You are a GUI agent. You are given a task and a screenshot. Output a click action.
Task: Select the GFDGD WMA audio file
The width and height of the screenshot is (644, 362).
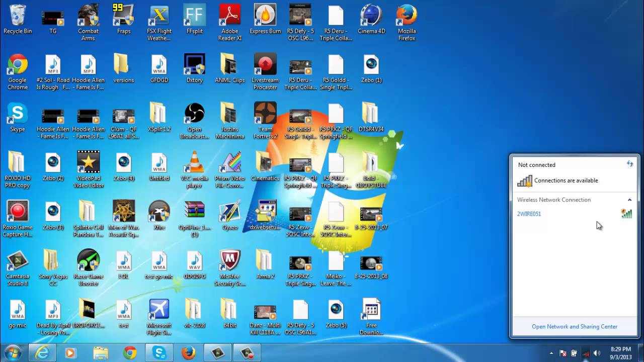tap(159, 69)
